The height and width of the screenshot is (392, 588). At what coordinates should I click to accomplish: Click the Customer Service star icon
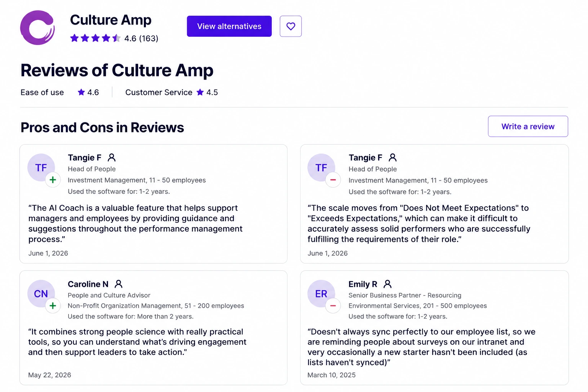(x=200, y=92)
